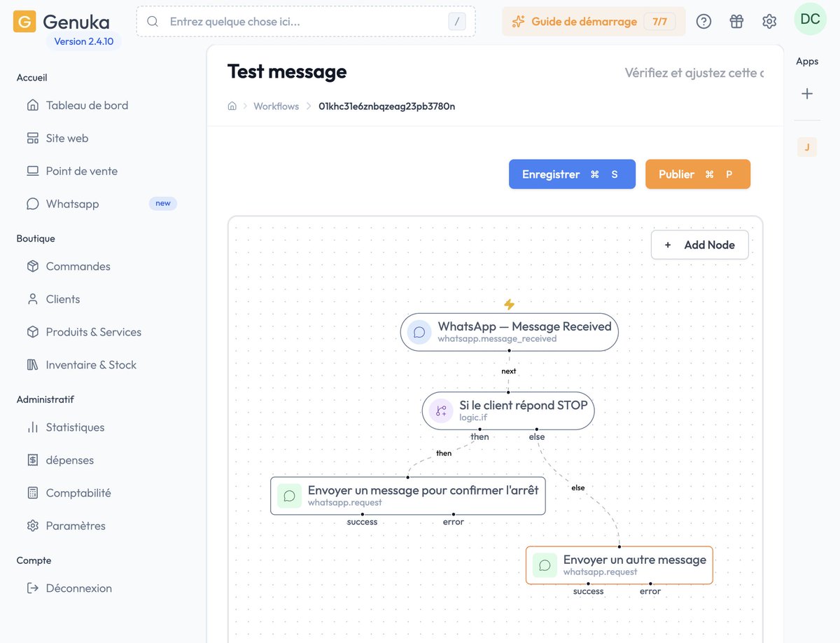This screenshot has height=643, width=840.
Task: Open the Comptabilité section
Action: coord(79,492)
